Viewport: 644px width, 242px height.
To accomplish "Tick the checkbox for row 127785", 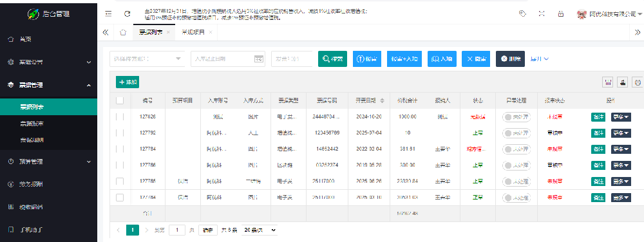I will 120,181.
